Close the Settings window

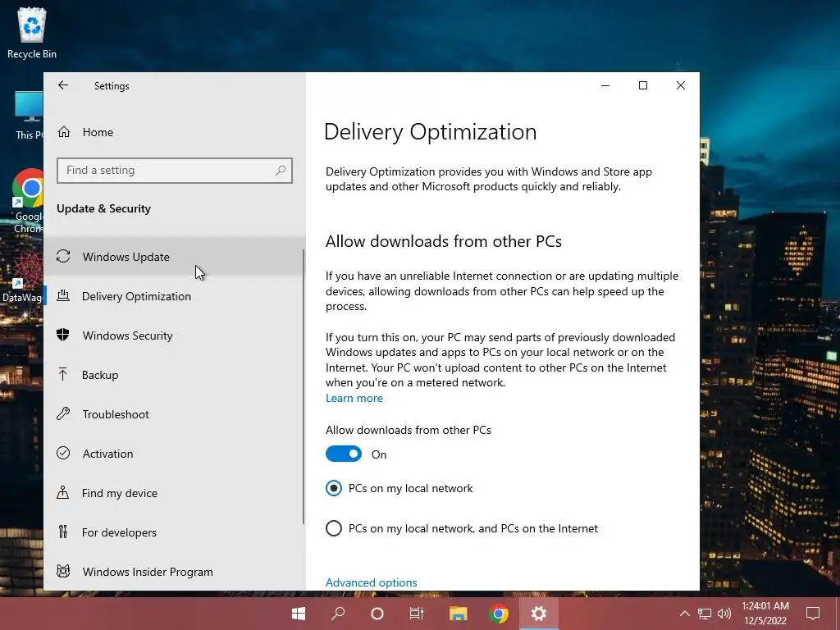pos(680,85)
